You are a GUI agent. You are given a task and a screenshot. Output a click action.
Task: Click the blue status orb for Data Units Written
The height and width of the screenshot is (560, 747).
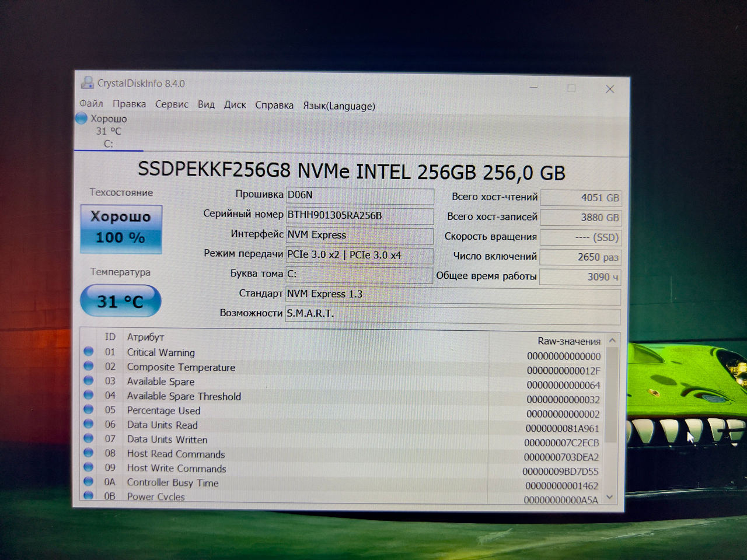coord(89,438)
